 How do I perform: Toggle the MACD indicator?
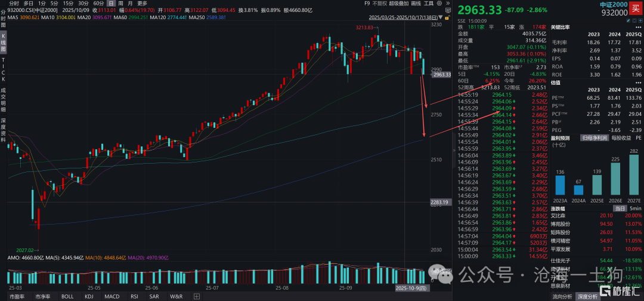[112, 296]
